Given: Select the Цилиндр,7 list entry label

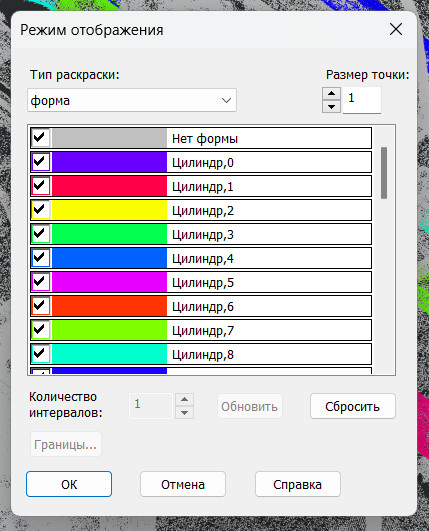Looking at the screenshot, I should (203, 331).
